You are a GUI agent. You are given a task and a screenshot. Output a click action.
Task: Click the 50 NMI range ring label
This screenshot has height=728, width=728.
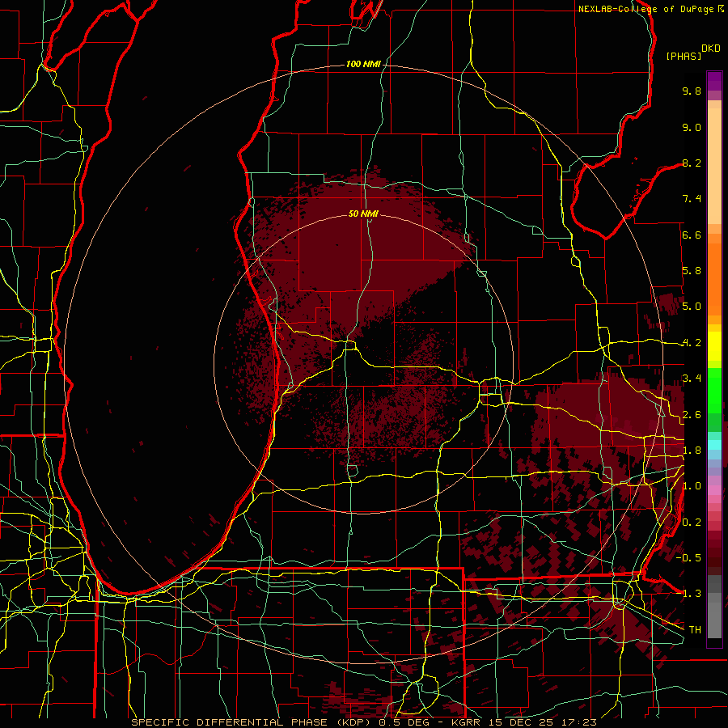[x=363, y=214]
